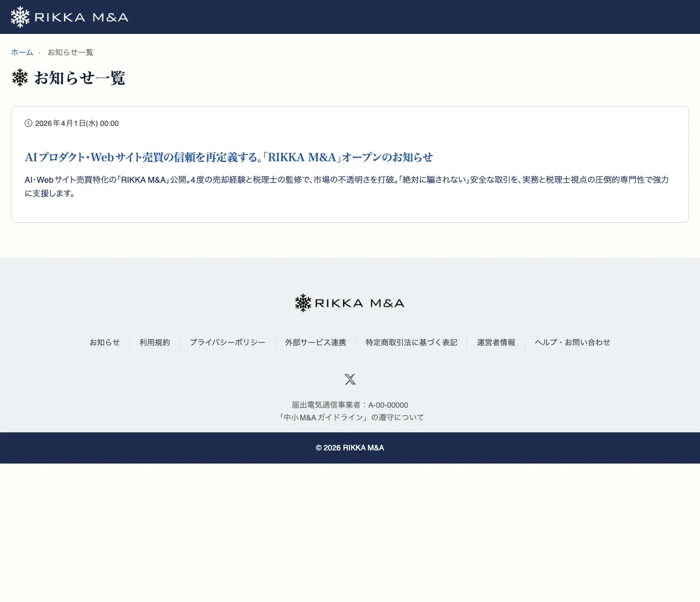Screen dimensions: 700x602
Task: Open the RIKKA M&A オープンのお知らせ article title
Action: click(229, 157)
